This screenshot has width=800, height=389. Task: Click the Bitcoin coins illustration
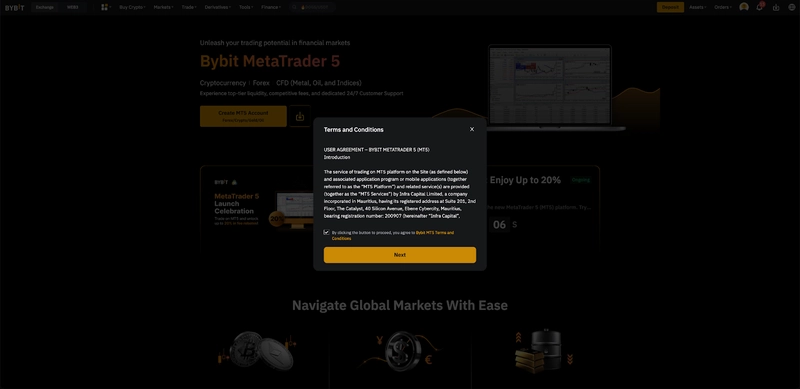click(257, 350)
